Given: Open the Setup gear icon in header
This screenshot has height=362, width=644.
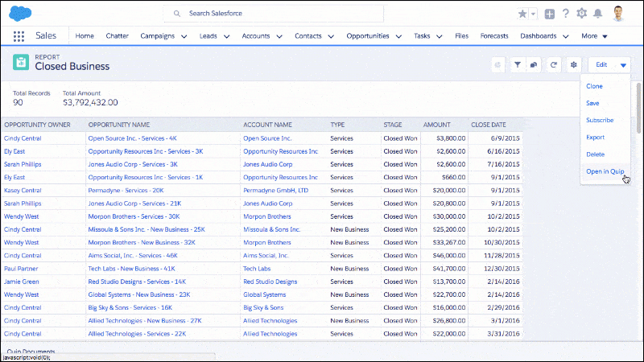Looking at the screenshot, I should 581,13.
